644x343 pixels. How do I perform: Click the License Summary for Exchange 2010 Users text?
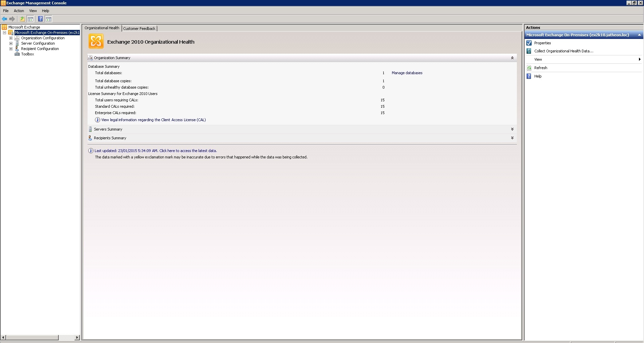coord(123,94)
